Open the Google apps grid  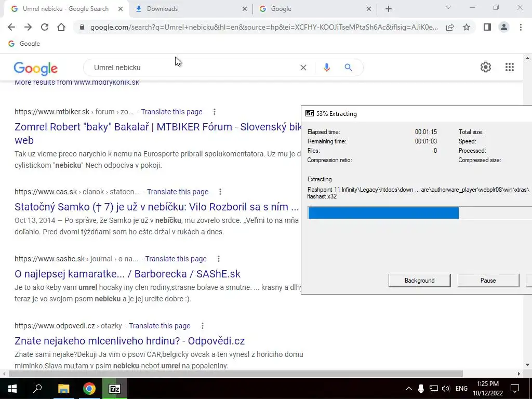point(509,67)
